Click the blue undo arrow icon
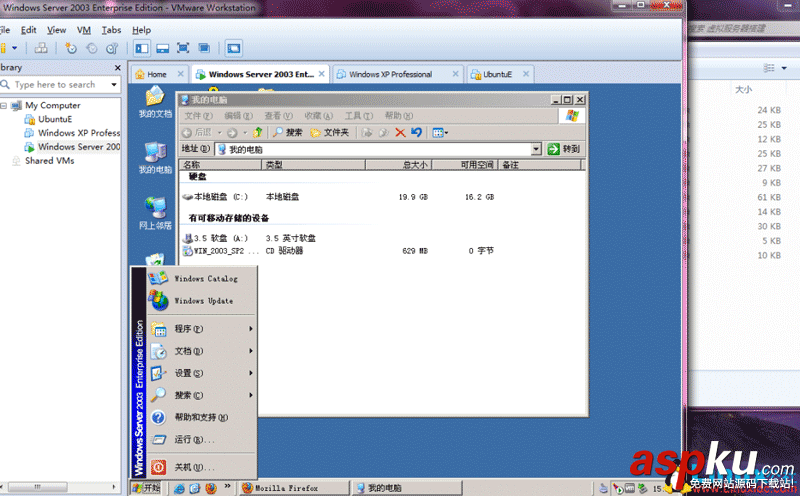 pos(416,133)
